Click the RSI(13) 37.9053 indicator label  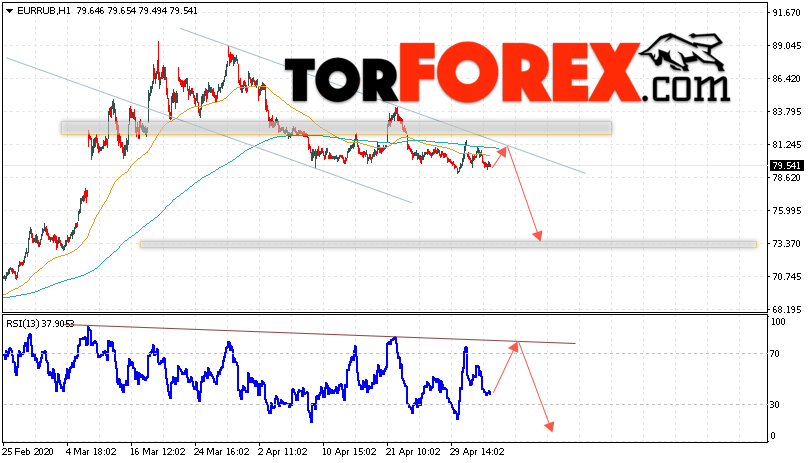coord(40,323)
